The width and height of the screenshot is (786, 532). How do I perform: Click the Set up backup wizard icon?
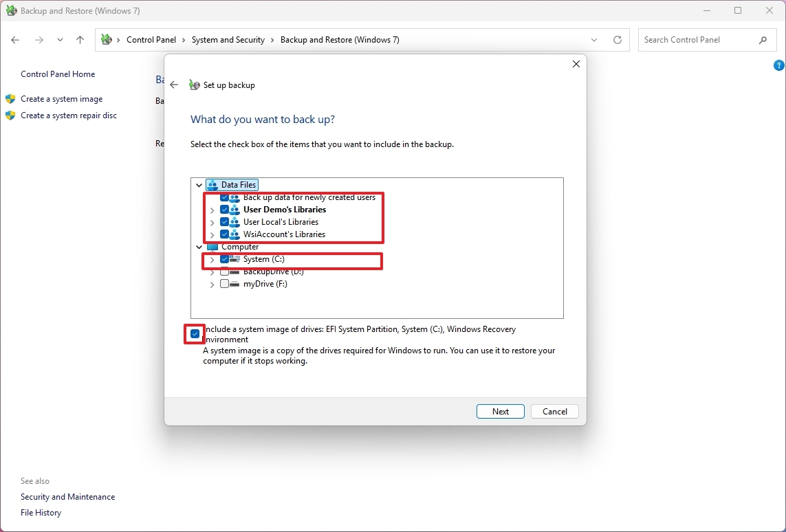[x=195, y=85]
